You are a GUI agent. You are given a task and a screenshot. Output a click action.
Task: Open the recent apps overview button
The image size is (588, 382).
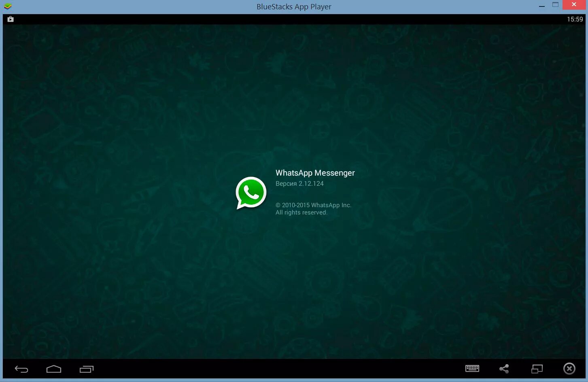(x=87, y=369)
